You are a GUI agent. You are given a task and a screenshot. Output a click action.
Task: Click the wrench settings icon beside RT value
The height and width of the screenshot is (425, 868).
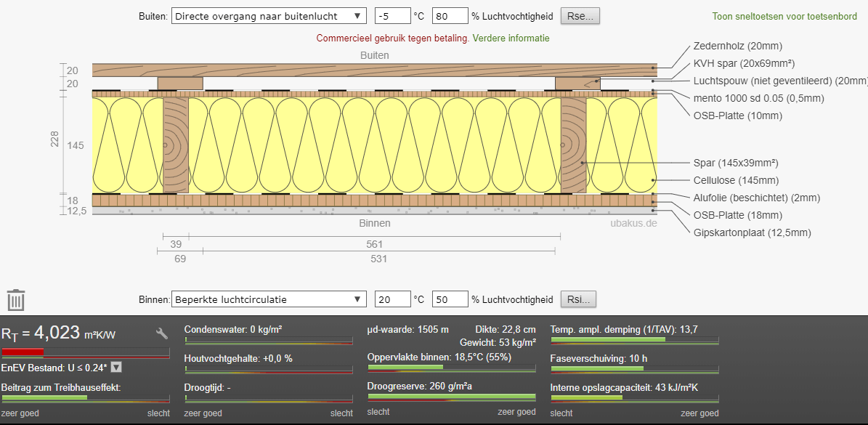(162, 333)
